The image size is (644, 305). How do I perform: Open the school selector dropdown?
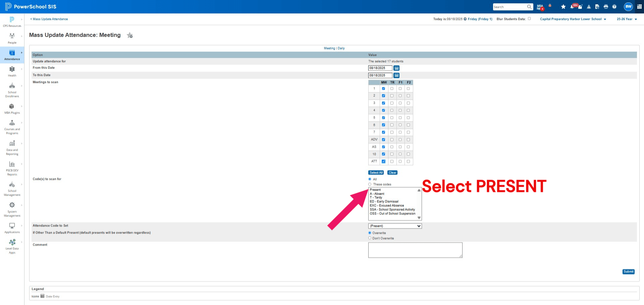pos(573,19)
